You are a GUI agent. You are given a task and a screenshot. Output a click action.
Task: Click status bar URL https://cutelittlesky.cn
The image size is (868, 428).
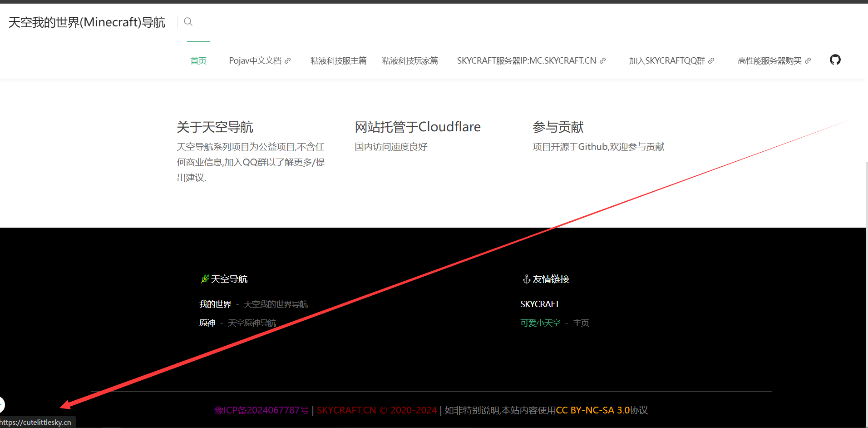click(x=36, y=423)
